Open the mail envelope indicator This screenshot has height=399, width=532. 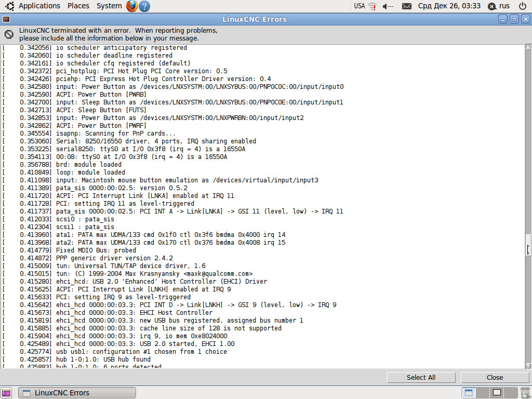point(406,6)
